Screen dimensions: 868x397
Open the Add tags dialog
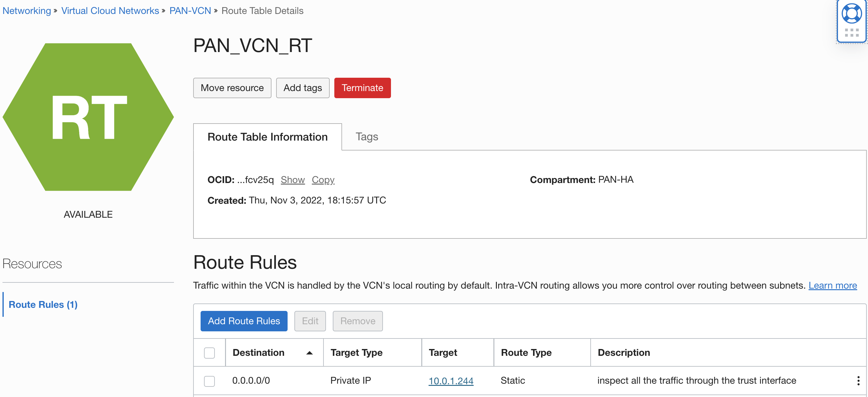[x=302, y=88]
